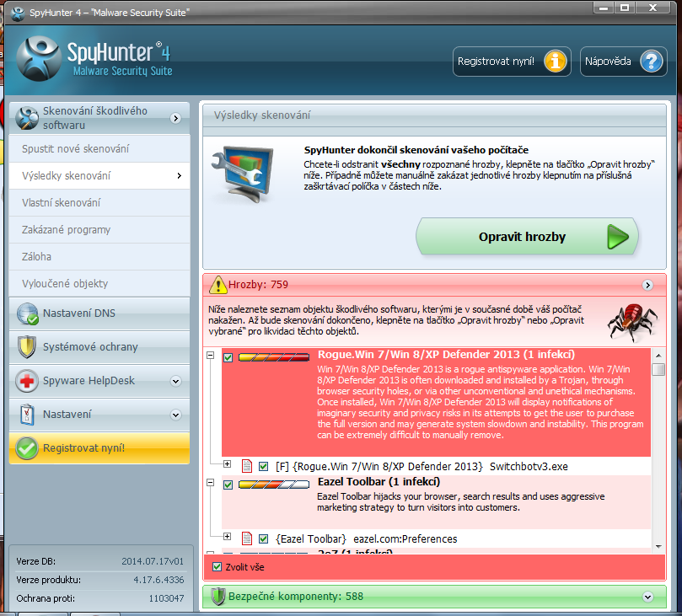
Task: Click the Ochrana proti value 1103047
Action: 166,598
